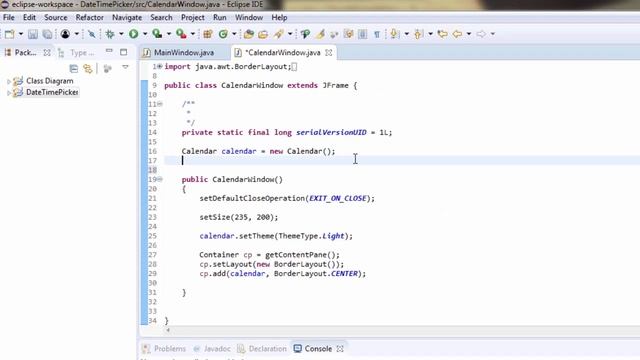Click the Back navigation arrow

click(458, 34)
